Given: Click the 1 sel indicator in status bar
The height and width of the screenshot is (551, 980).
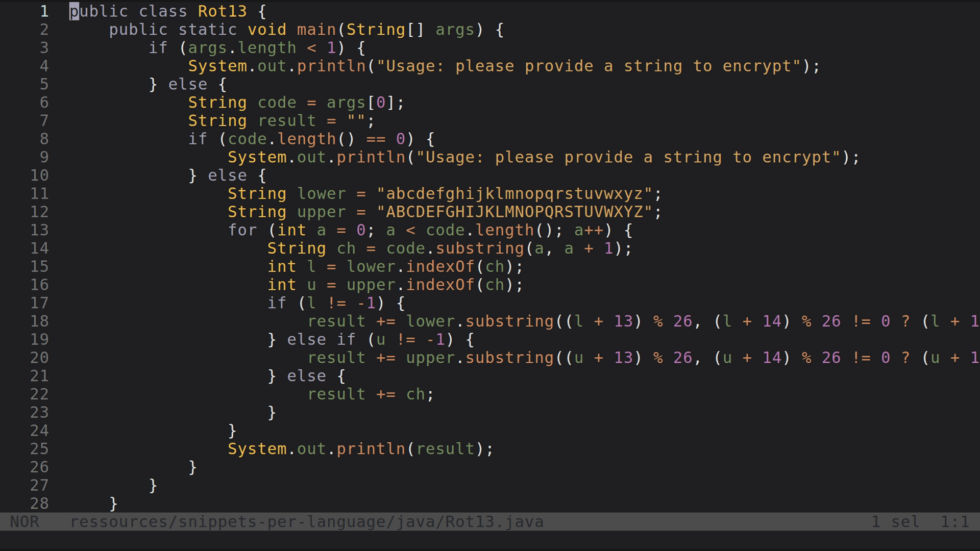Looking at the screenshot, I should (895, 521).
